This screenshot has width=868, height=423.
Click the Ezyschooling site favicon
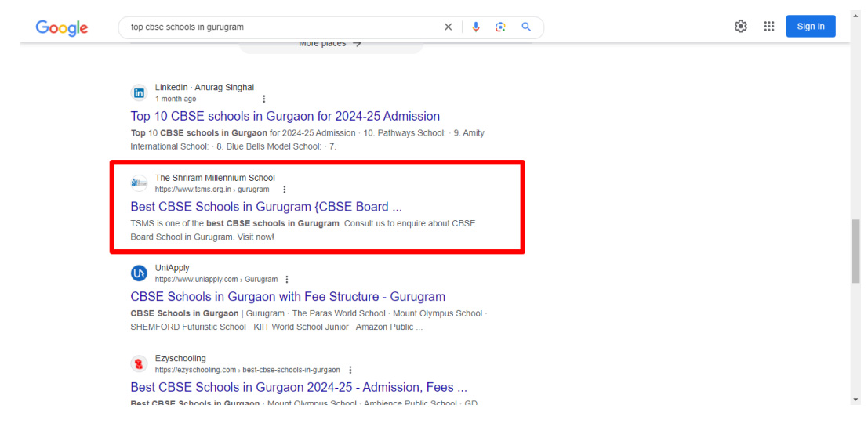(x=139, y=363)
